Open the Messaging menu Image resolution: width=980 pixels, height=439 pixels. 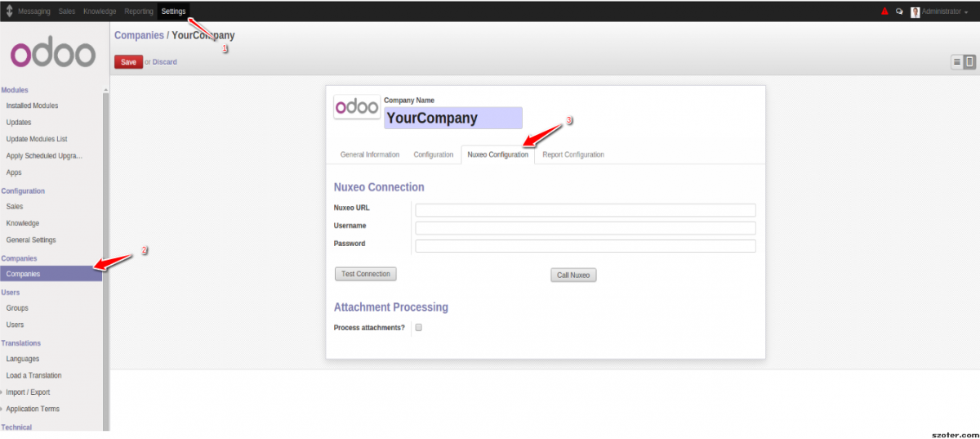tap(33, 11)
